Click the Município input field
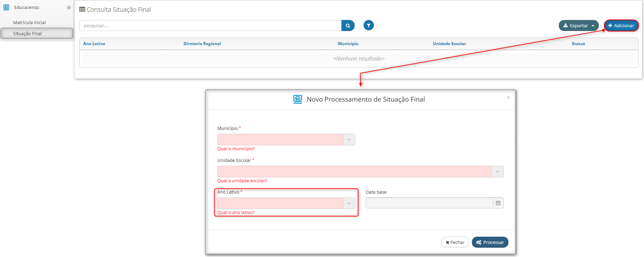 coord(280,140)
